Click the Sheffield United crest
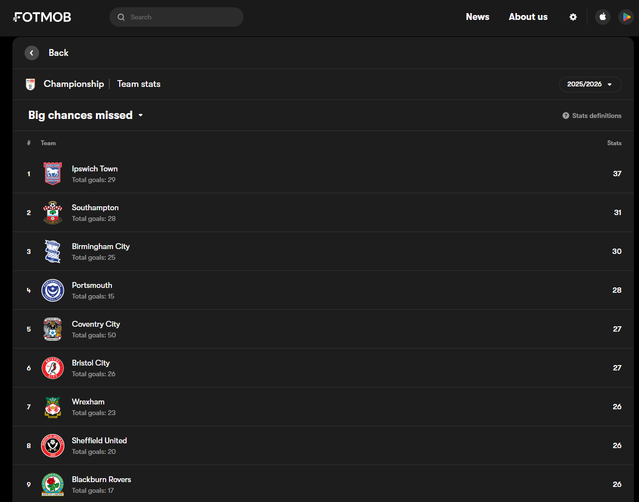 [52, 446]
